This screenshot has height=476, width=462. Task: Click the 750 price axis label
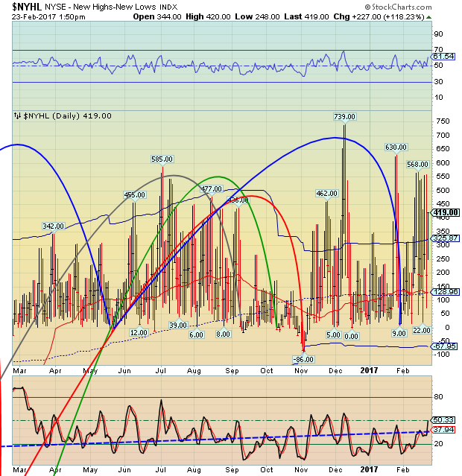pyautogui.click(x=443, y=121)
